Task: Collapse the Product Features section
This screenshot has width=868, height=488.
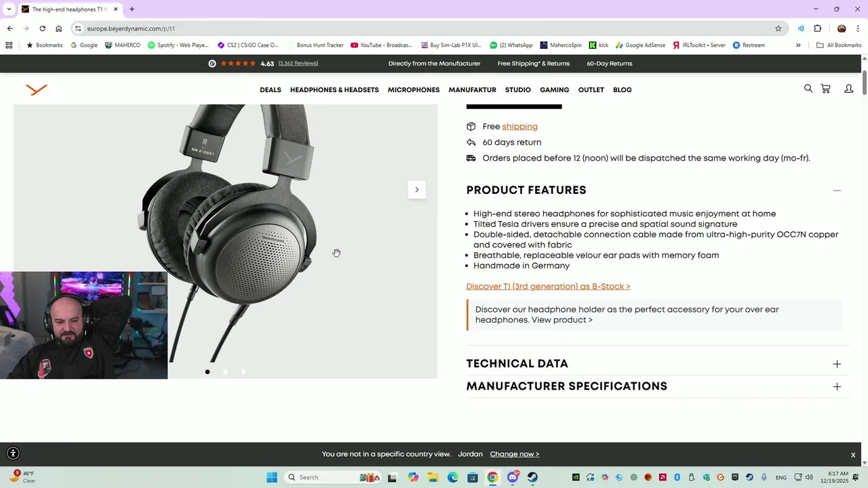Action: point(837,190)
